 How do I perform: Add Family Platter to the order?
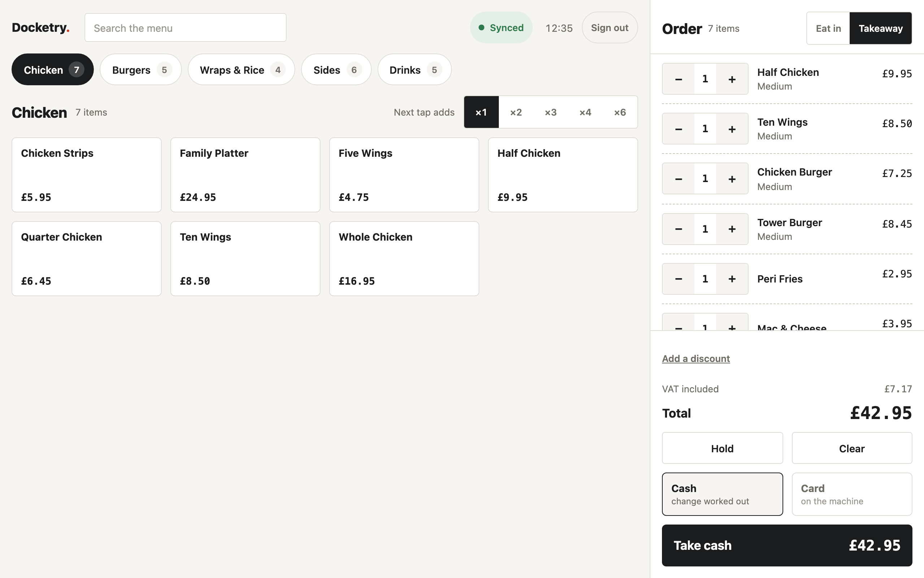pos(245,175)
